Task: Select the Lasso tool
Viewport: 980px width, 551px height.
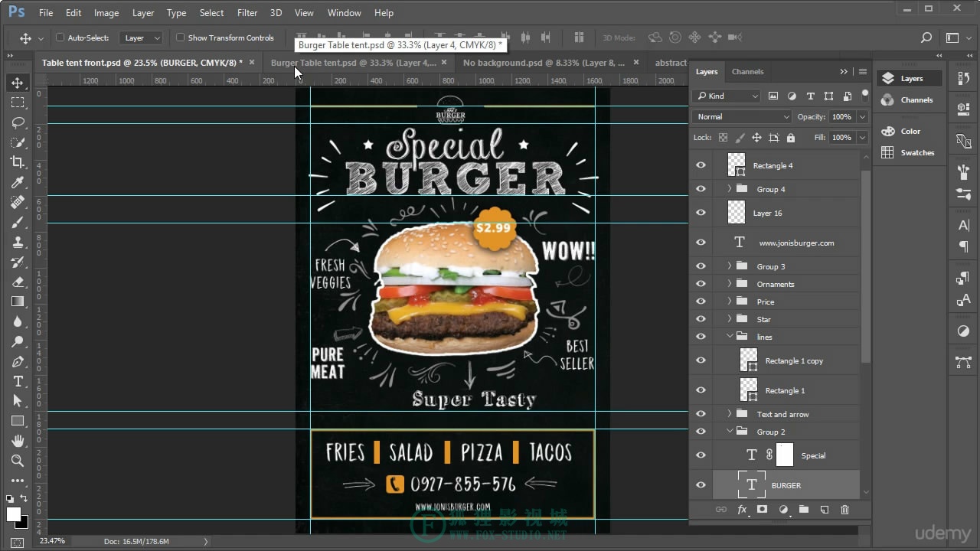Action: click(x=18, y=122)
